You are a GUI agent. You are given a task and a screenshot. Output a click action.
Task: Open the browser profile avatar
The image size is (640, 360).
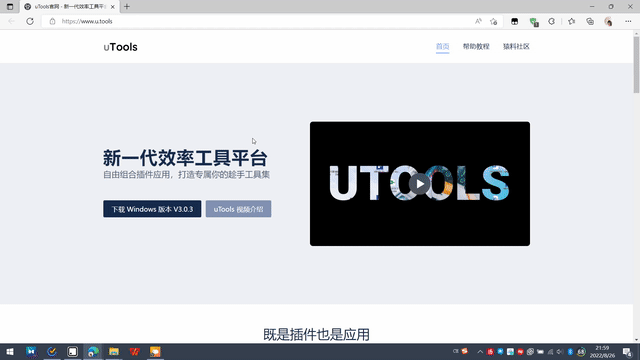point(609,21)
